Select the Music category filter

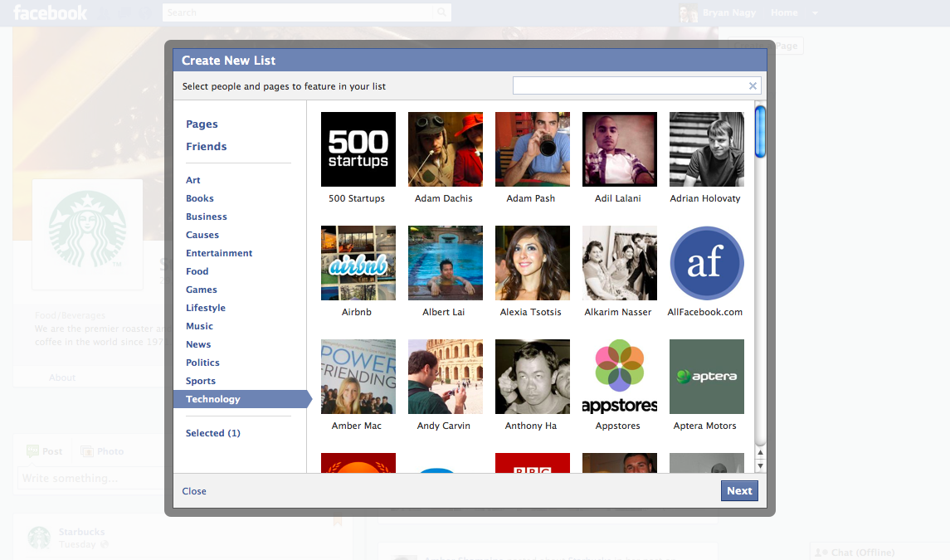(x=199, y=326)
